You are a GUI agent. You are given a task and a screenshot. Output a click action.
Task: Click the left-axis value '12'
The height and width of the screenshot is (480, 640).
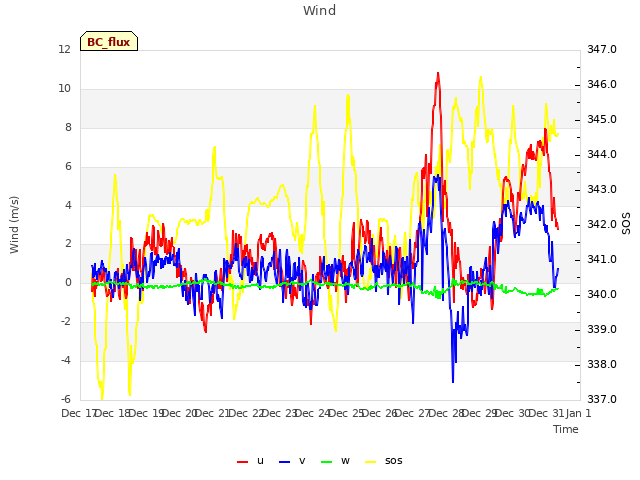(65, 49)
